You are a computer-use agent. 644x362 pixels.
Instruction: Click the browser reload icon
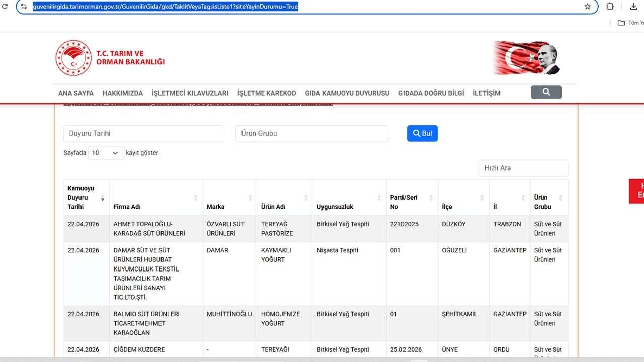[5, 7]
